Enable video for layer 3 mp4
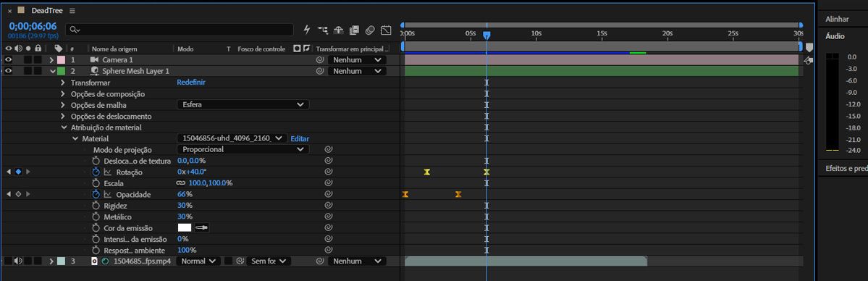The width and height of the screenshot is (868, 281). [x=8, y=261]
